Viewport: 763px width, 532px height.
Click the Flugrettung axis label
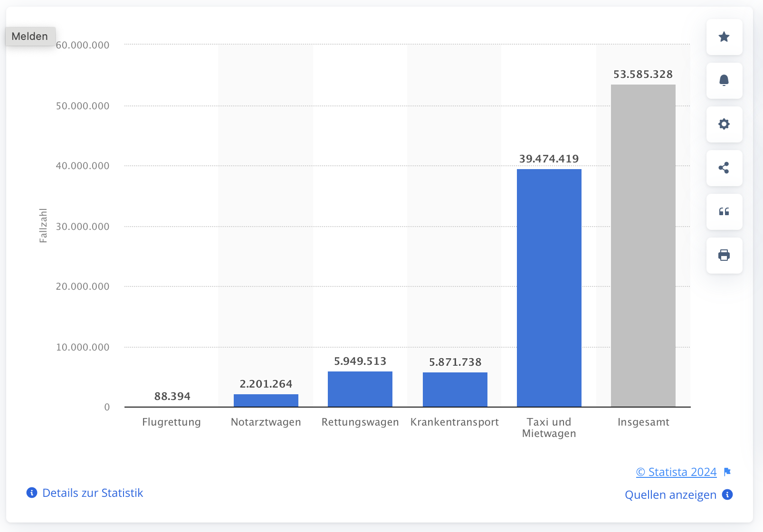coord(172,422)
